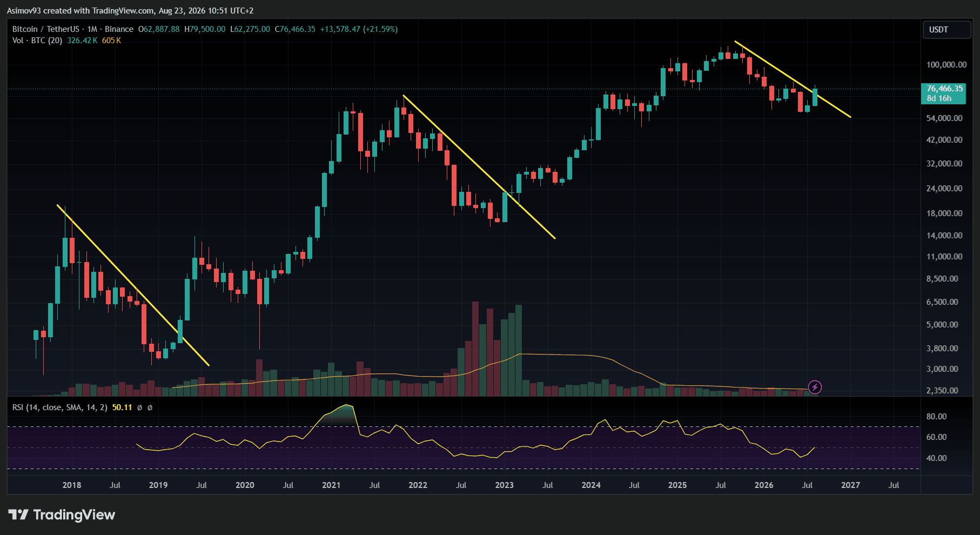Click the 326.42 K volume value

(x=82, y=41)
